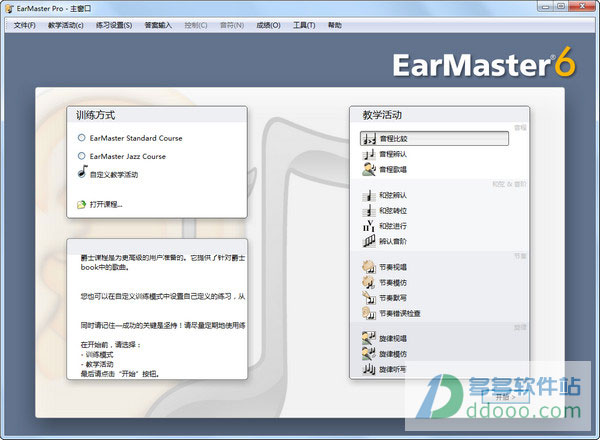Select EarMaster Jazz Course radio button

coord(82,156)
